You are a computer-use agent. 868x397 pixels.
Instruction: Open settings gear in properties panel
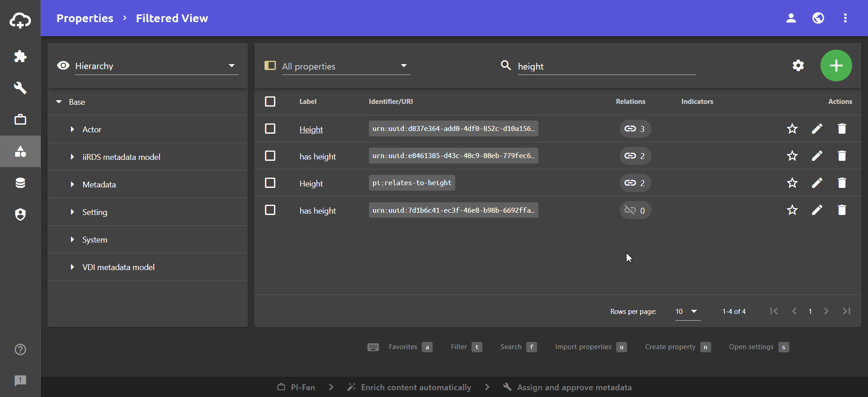[x=798, y=65]
